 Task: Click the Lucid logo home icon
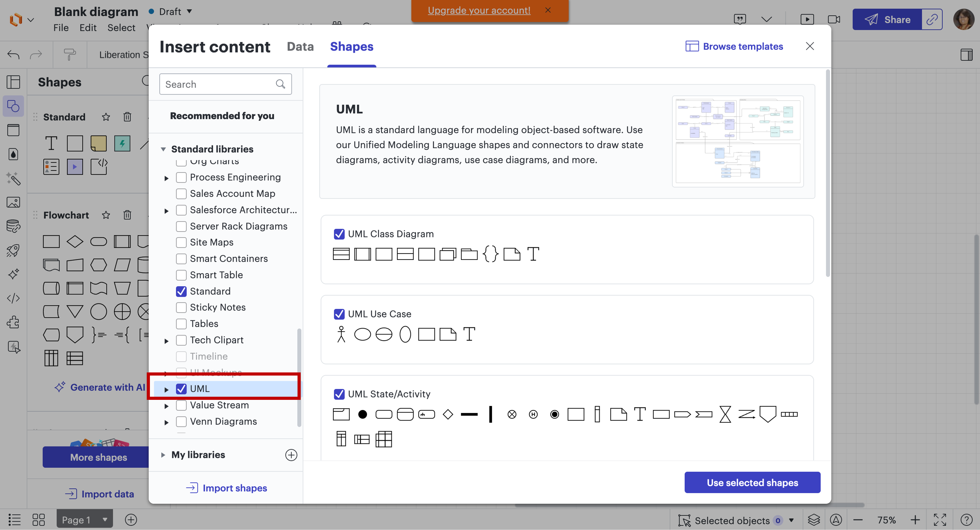click(16, 19)
